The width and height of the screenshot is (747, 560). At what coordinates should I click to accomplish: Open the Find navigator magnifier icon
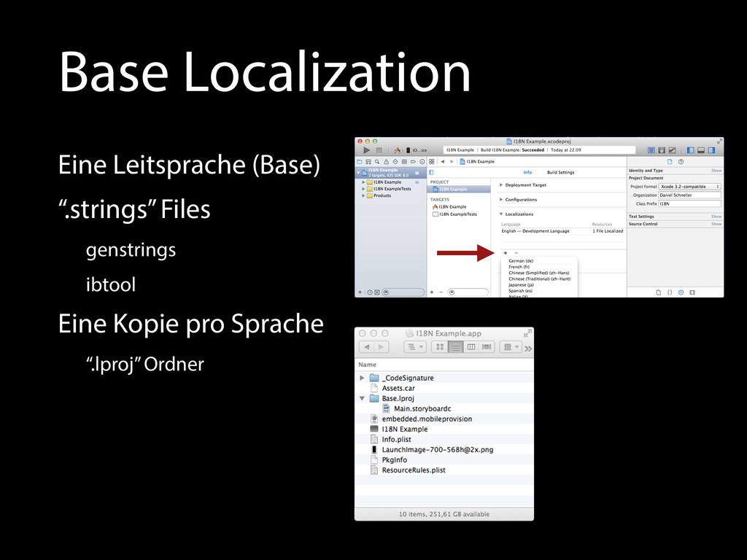click(377, 161)
